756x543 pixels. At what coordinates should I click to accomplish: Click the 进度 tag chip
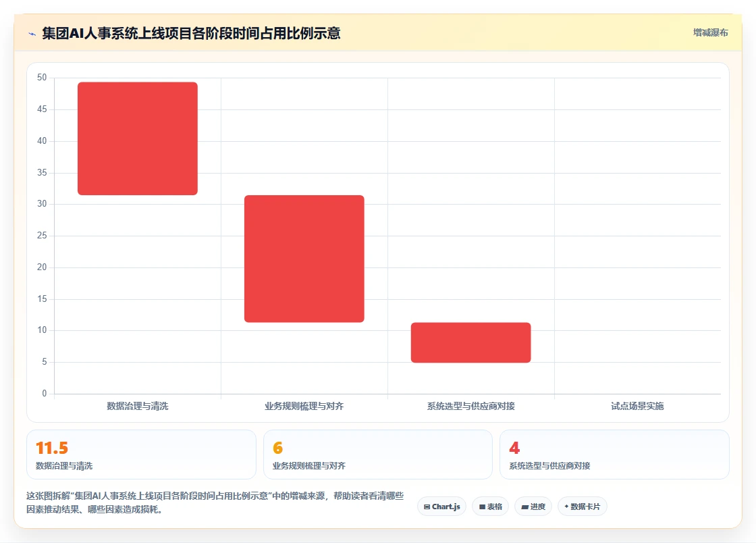(x=533, y=507)
